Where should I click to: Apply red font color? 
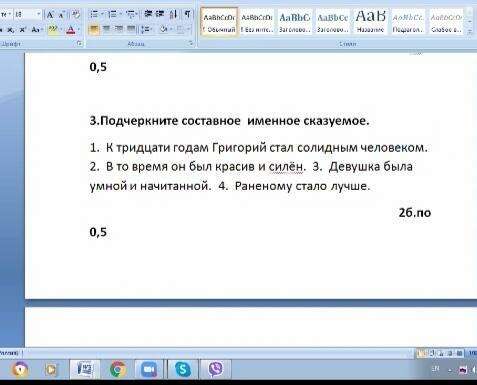point(70,30)
